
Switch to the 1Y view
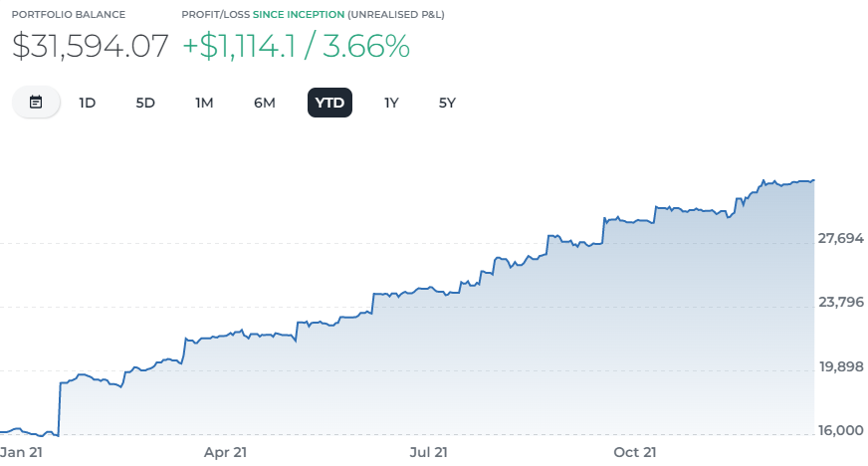(x=391, y=103)
